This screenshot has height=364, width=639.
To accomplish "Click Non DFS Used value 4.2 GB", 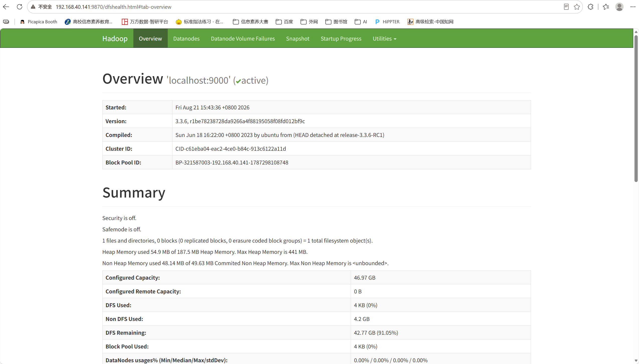I will click(x=362, y=319).
